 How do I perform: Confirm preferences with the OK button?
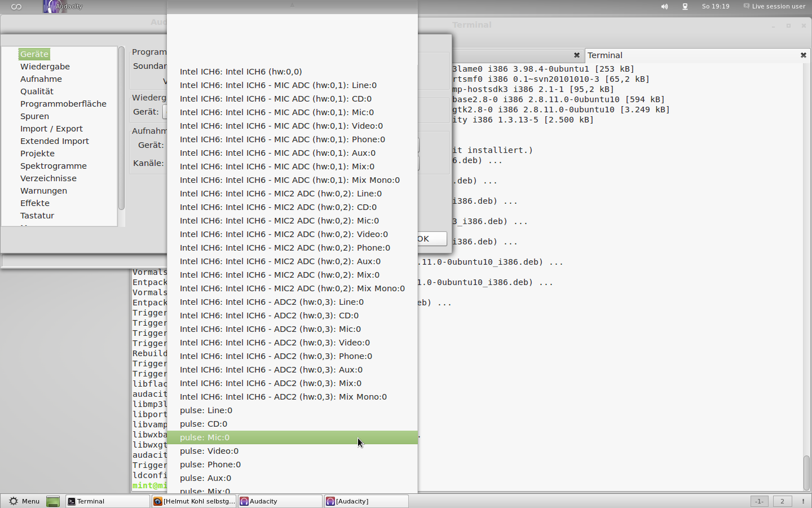432,239
